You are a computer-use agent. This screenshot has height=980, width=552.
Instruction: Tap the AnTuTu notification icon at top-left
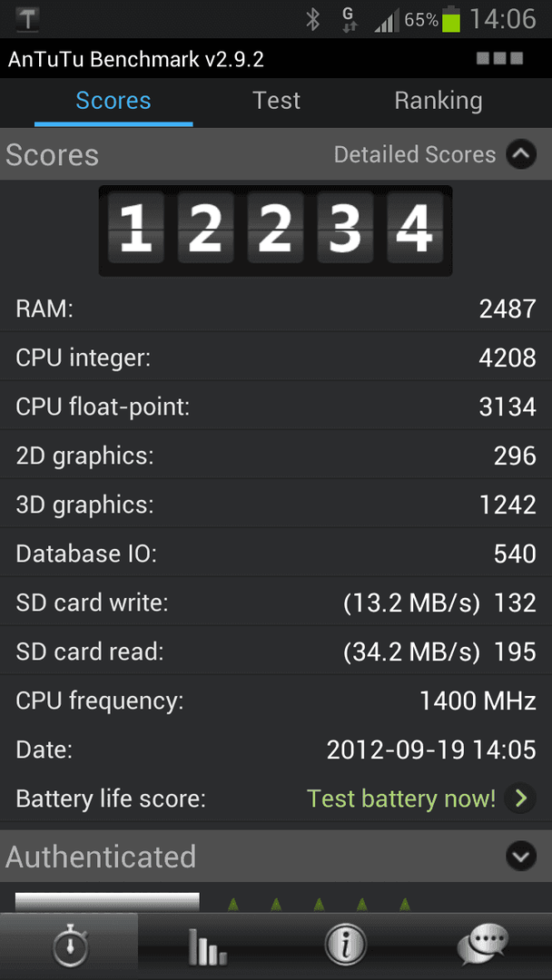[28, 19]
